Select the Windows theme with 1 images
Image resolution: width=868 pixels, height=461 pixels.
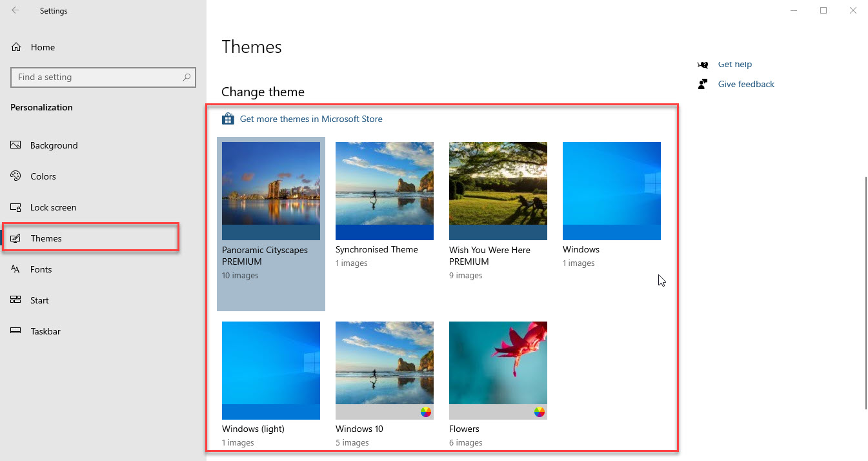[612, 191]
